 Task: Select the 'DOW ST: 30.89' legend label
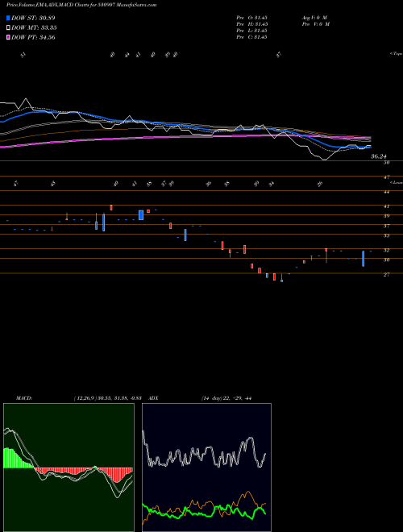[x=33, y=18]
